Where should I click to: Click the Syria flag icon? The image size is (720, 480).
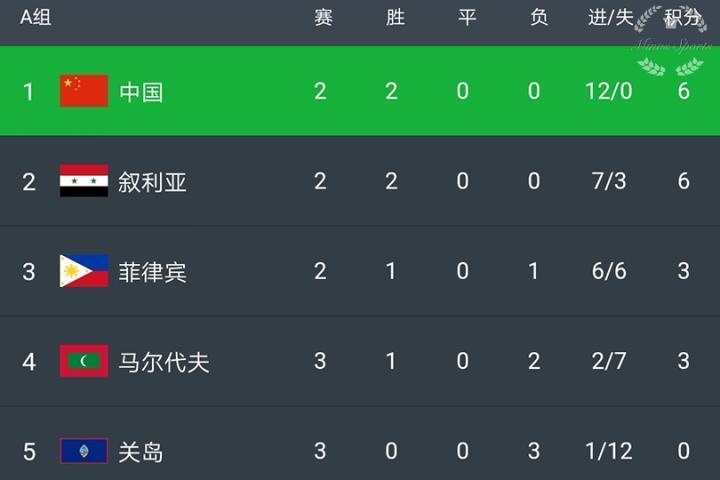84,181
